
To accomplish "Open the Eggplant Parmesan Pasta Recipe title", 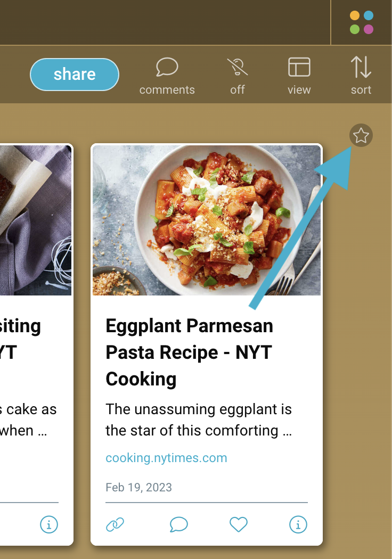I will 189,352.
